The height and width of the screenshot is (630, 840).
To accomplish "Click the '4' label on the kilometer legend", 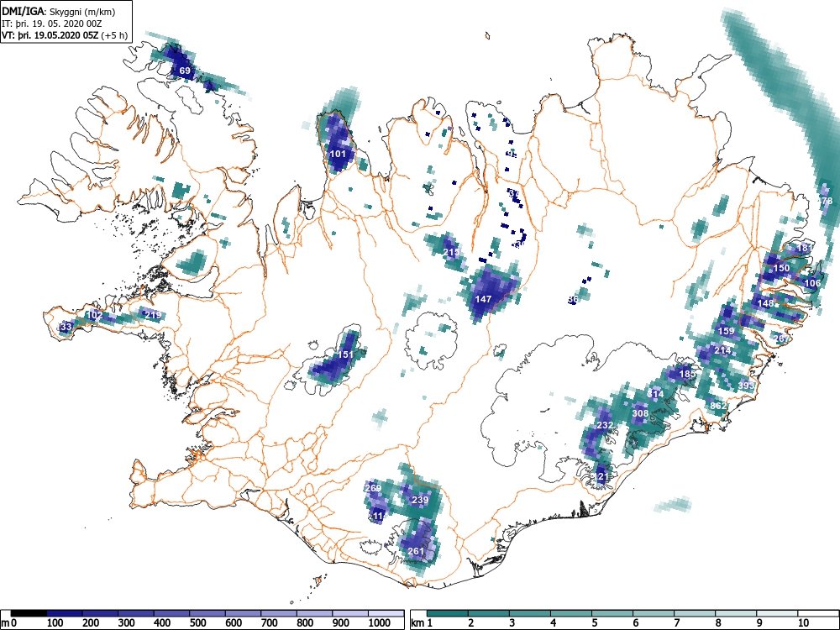I will pyautogui.click(x=553, y=622).
